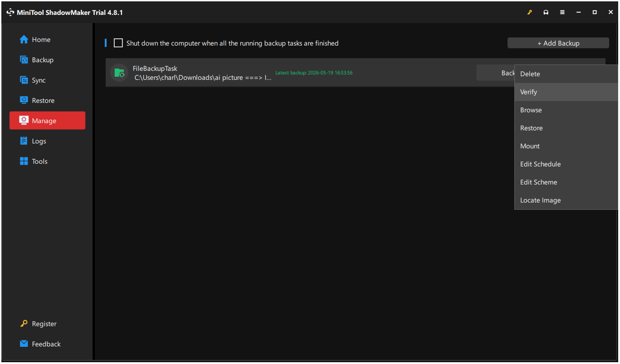Open the Sync page label

[39, 80]
